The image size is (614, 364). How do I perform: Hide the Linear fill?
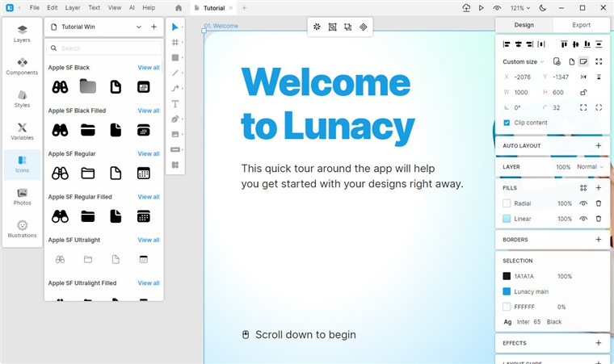583,219
